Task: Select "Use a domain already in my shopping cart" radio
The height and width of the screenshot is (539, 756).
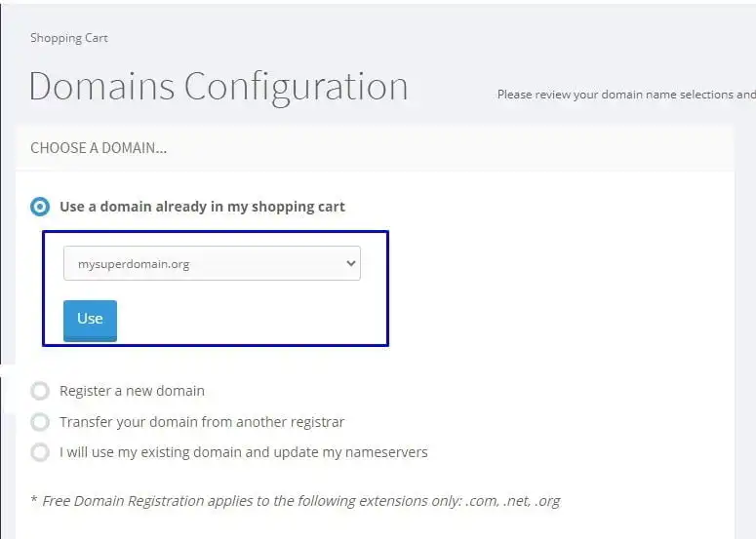Action: pos(40,207)
